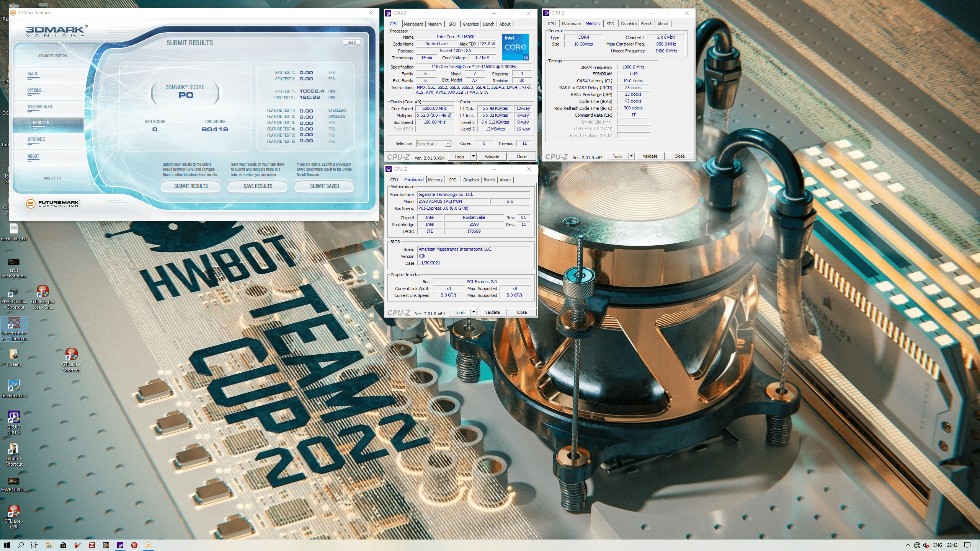
Task: Open the BM BenchMate taskbar icon
Action: [x=106, y=545]
